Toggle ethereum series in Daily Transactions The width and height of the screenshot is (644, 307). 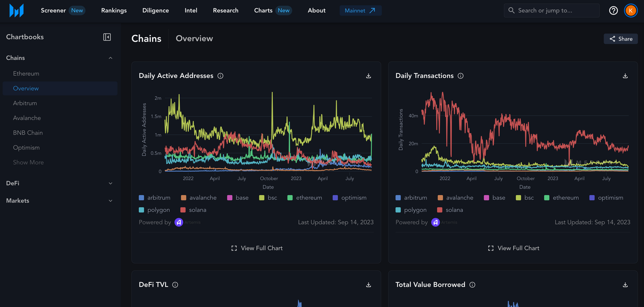(561, 198)
